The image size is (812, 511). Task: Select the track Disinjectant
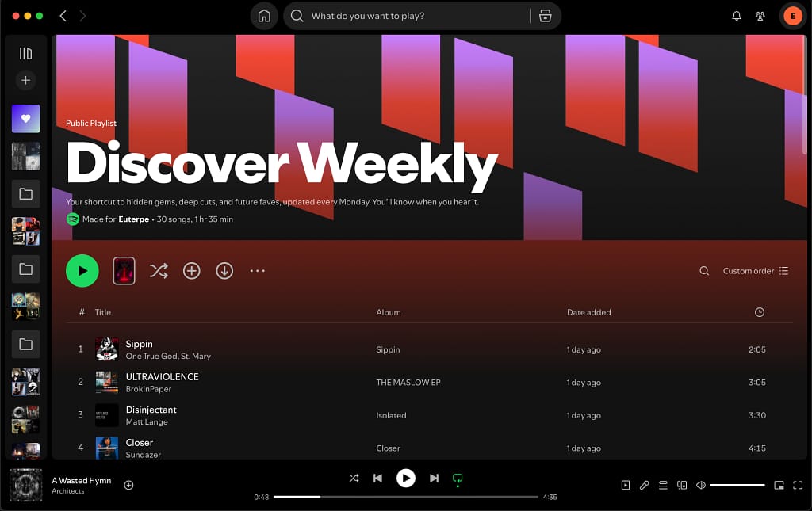pyautogui.click(x=151, y=410)
